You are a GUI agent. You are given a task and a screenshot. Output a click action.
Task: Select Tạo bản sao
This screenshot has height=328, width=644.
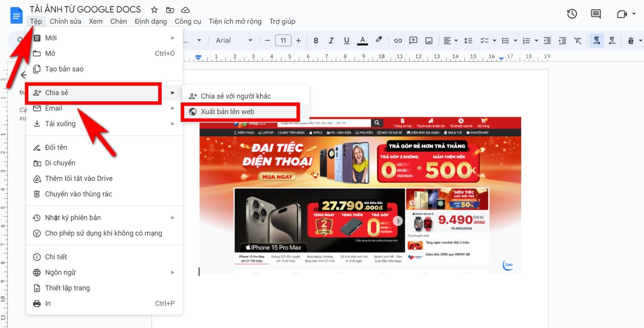104,69
